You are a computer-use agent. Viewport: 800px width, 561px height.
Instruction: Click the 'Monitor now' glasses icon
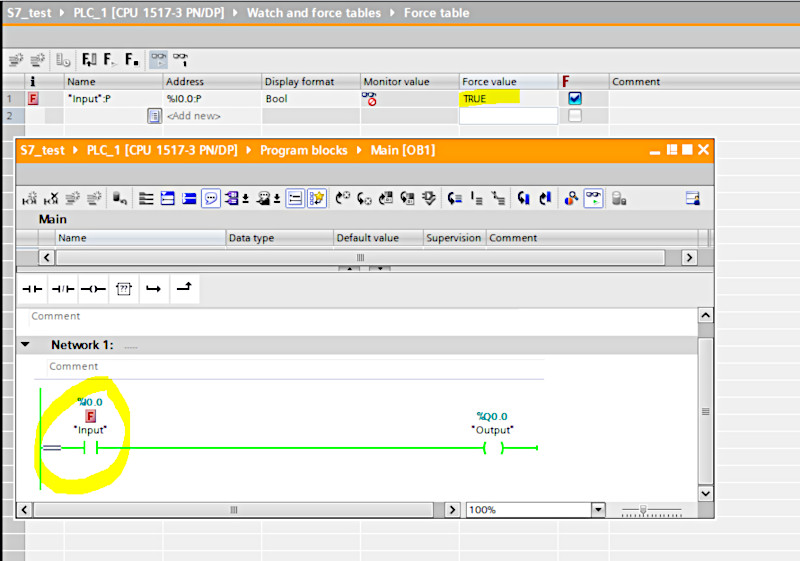pos(180,60)
